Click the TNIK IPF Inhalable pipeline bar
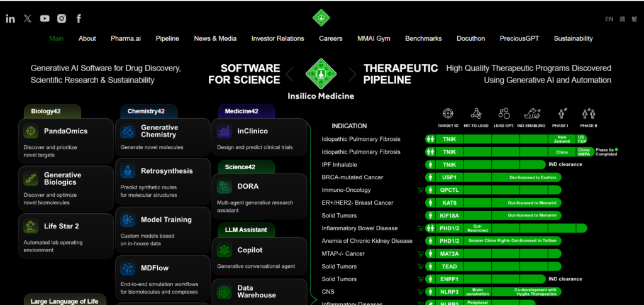Viewport: 644px width, 305px height. (485, 165)
